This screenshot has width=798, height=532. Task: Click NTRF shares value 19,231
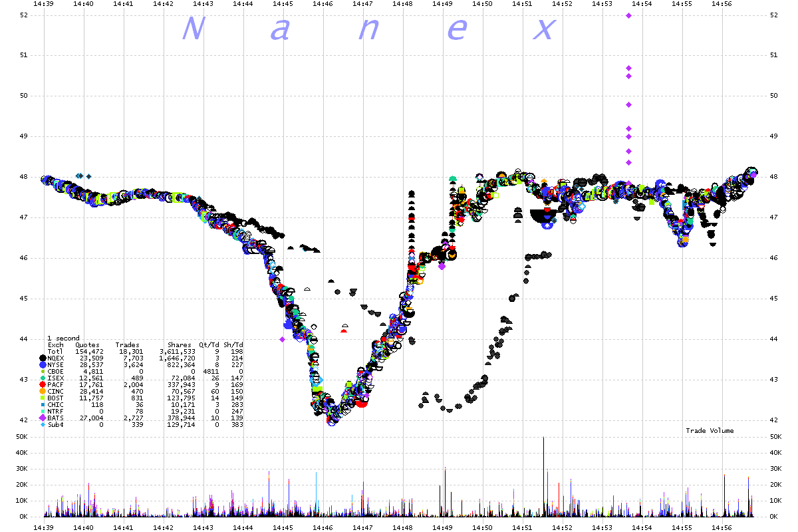coord(183,411)
